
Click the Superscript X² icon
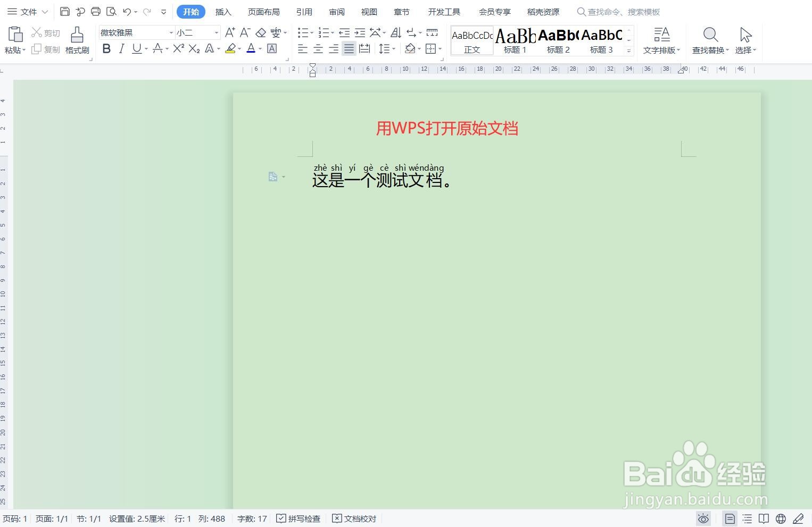pos(179,48)
